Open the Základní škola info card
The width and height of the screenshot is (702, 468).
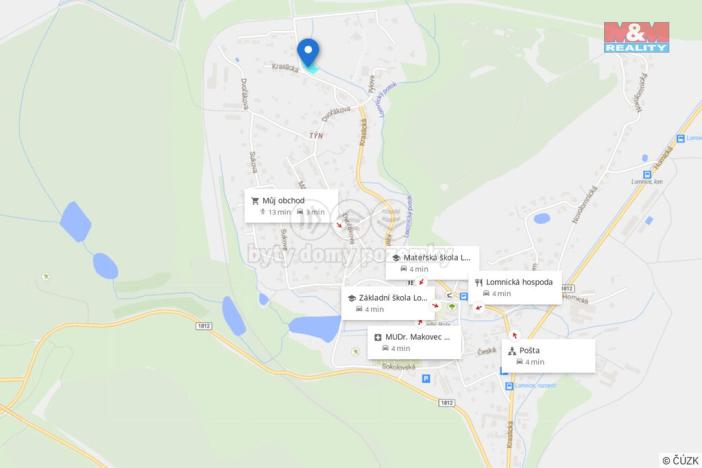[x=388, y=303]
